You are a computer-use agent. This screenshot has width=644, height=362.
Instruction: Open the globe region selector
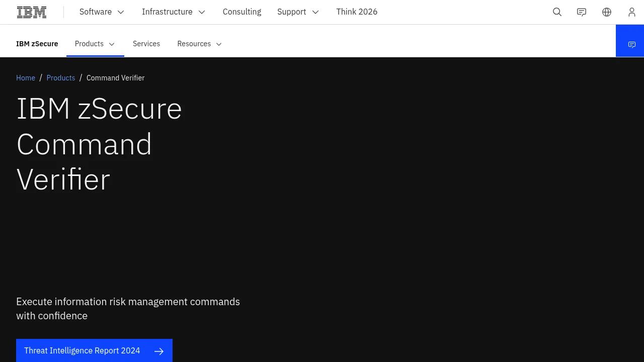tap(607, 12)
